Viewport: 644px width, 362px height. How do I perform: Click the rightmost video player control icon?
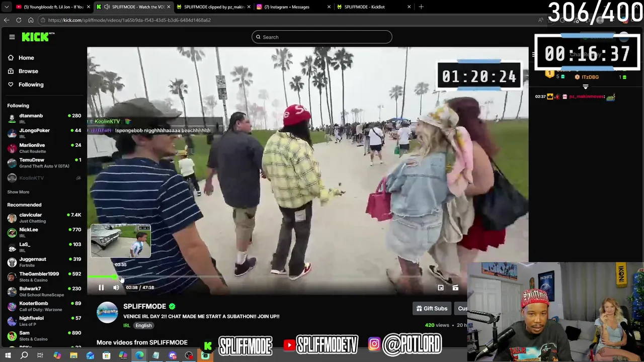pos(455,288)
